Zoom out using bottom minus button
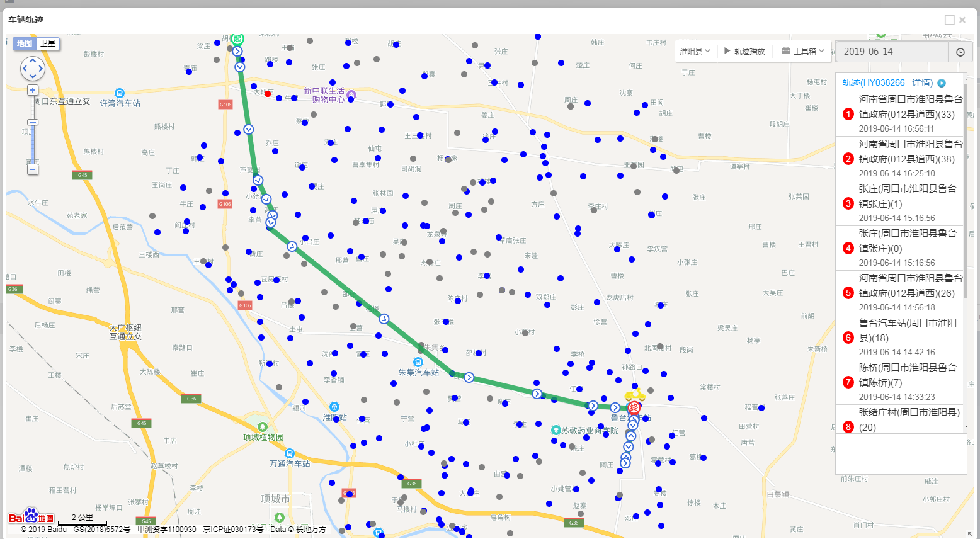Image resolution: width=980 pixels, height=539 pixels. pos(33,169)
